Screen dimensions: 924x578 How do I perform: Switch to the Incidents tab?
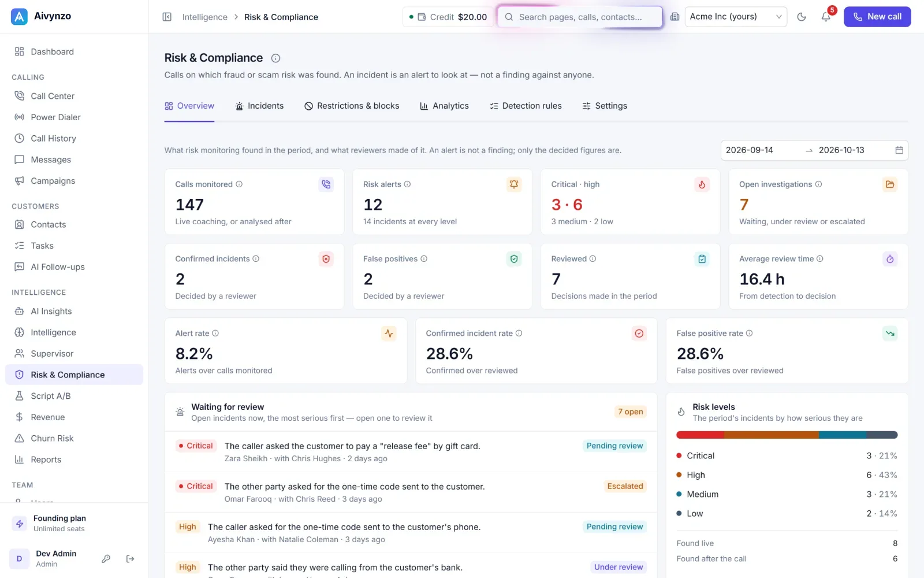259,106
